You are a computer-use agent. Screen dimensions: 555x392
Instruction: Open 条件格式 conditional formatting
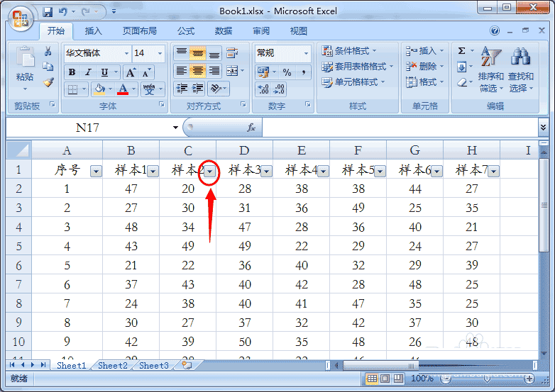point(349,51)
